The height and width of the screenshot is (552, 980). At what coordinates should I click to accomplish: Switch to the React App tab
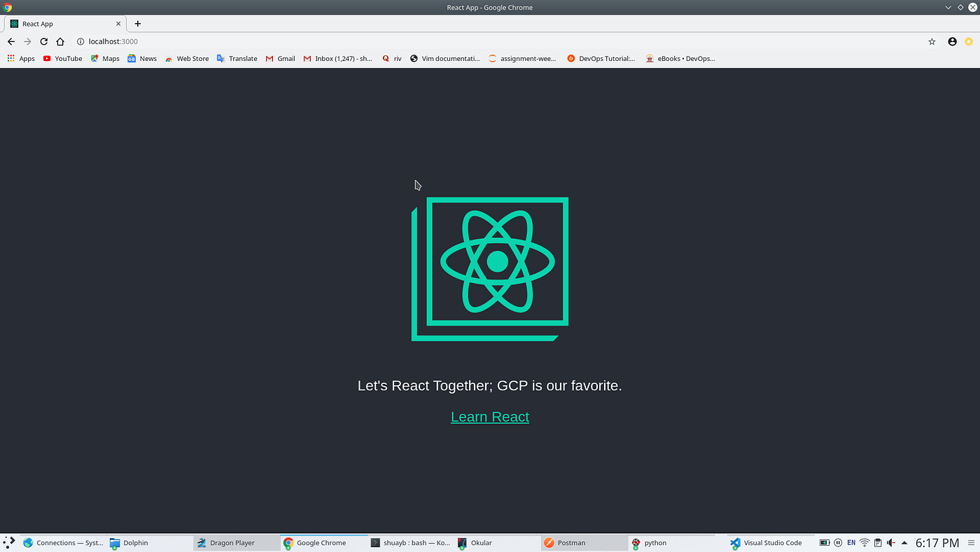(x=56, y=23)
